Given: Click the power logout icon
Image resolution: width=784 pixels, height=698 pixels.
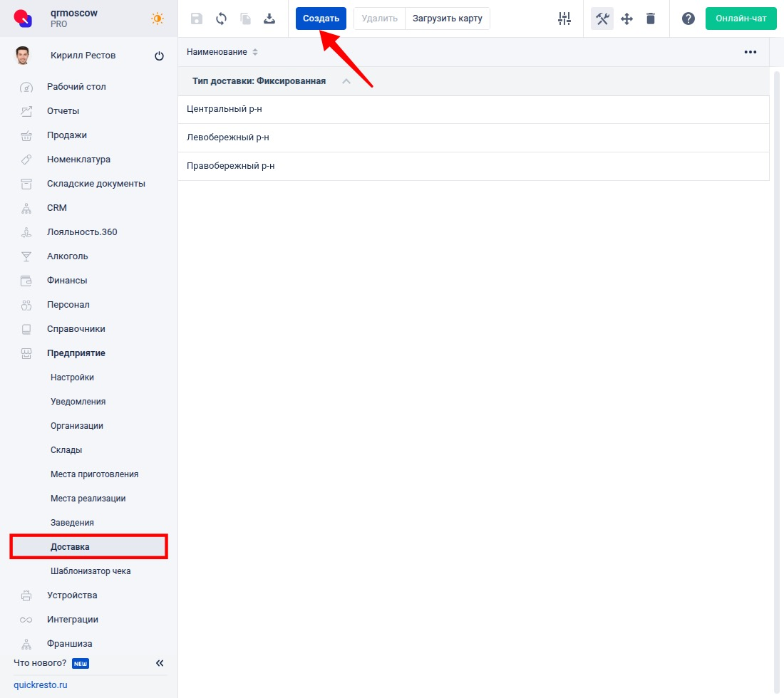Looking at the screenshot, I should click(159, 56).
